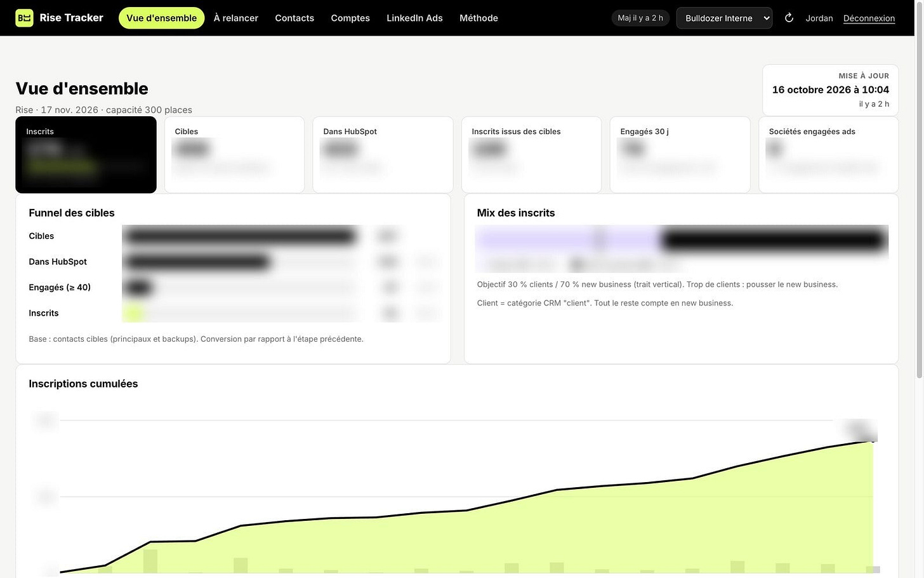Select the Inscrits issus des cibles card

pos(531,154)
